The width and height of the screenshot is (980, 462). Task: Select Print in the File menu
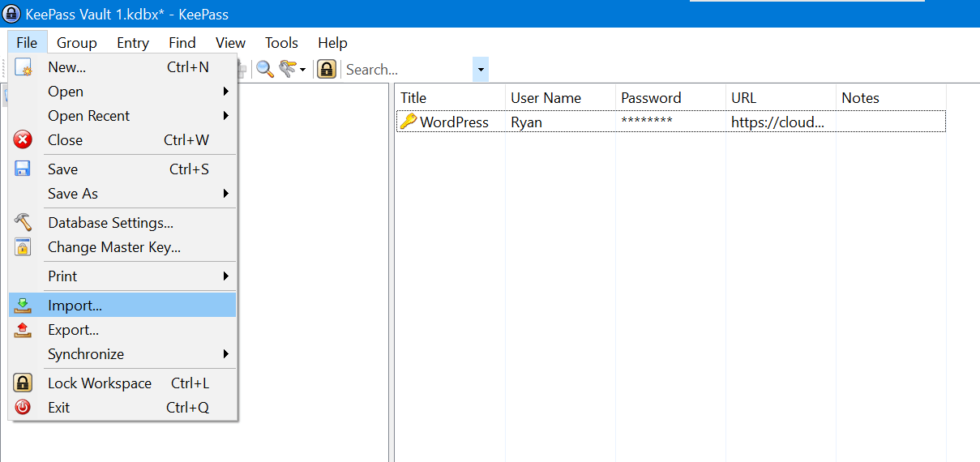point(62,276)
